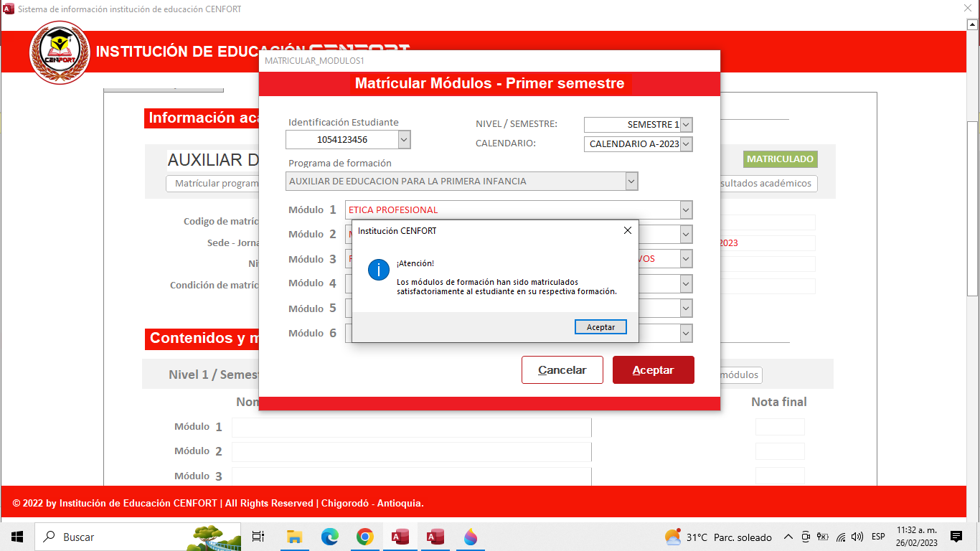
Task: Open the weather widget showing 31°C
Action: point(718,537)
